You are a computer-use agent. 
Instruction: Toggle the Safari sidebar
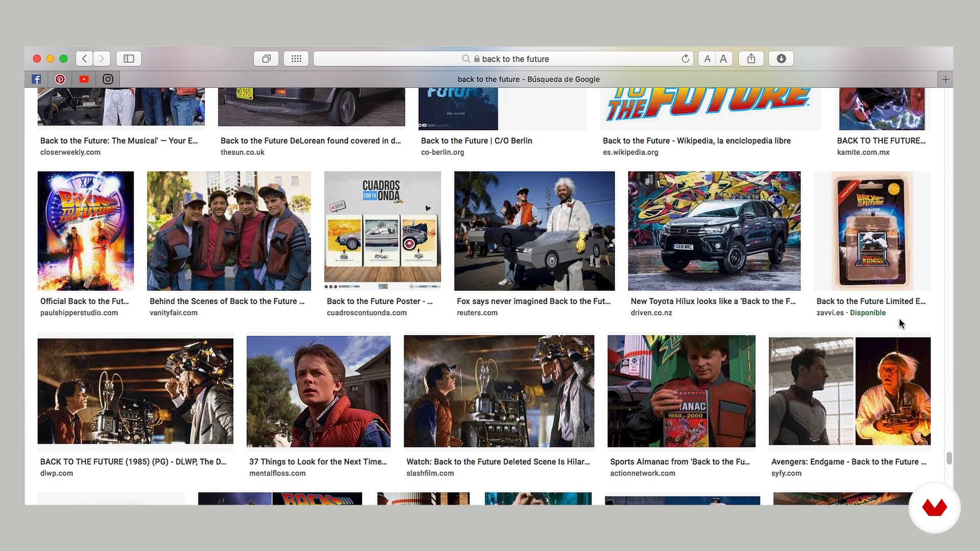129,59
